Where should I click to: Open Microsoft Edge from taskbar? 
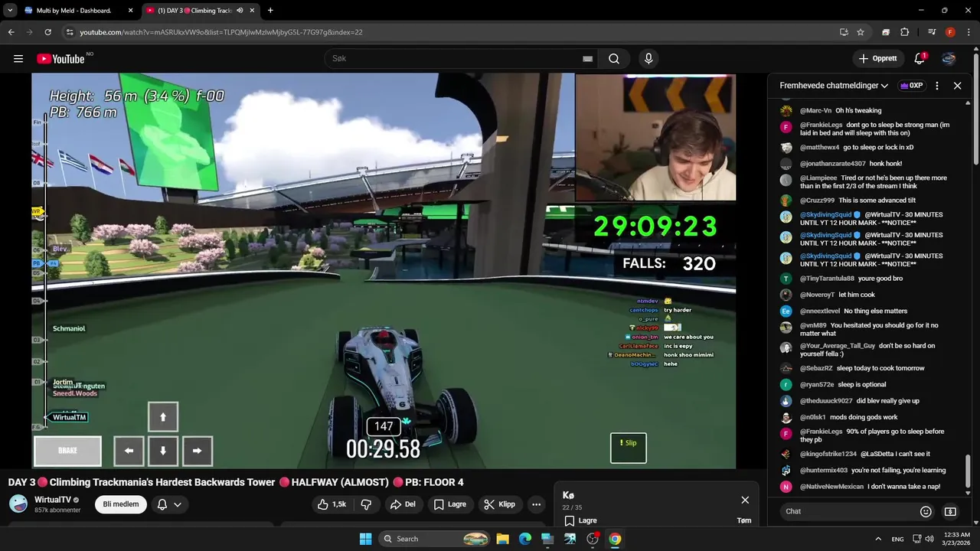click(x=524, y=539)
